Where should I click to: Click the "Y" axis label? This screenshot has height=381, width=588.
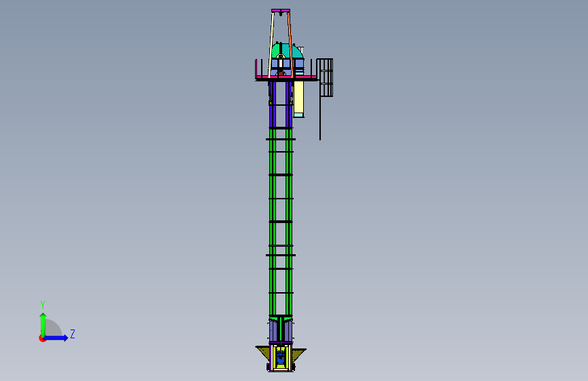[x=43, y=305]
